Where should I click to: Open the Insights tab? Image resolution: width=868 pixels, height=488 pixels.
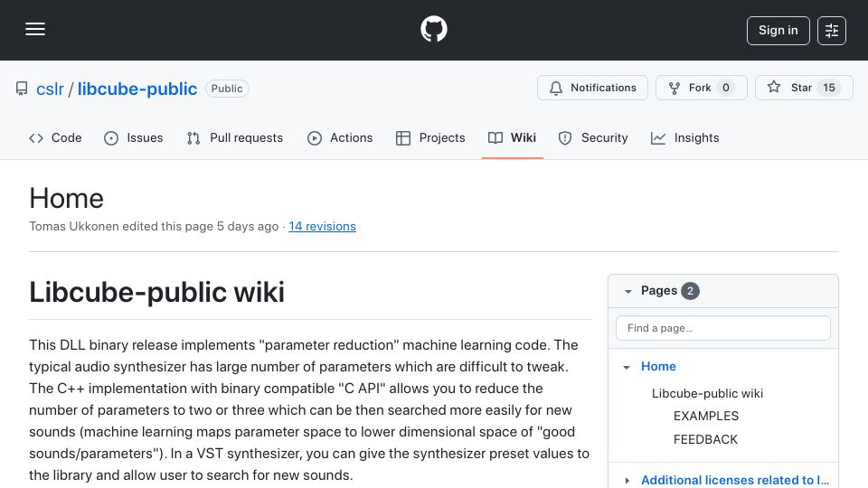tap(684, 137)
